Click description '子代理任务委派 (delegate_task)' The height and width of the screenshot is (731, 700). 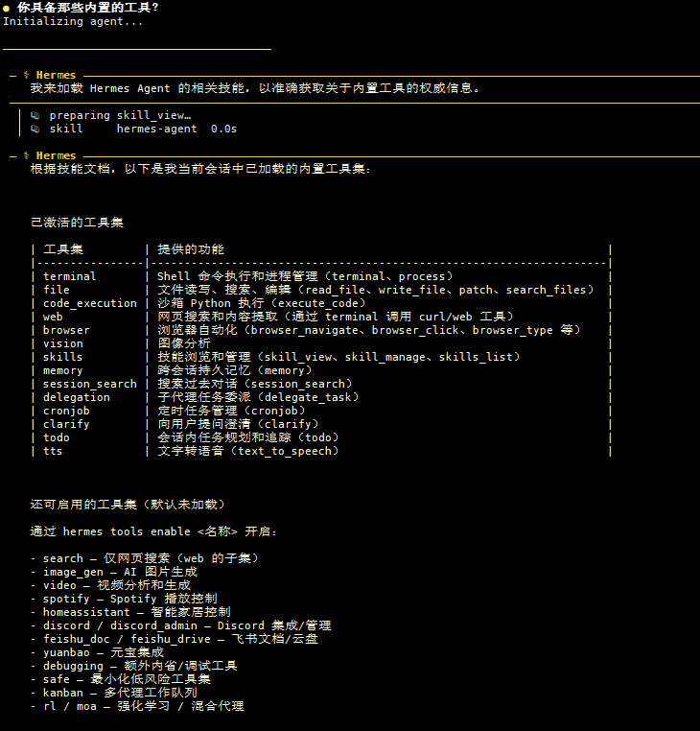[x=258, y=397]
